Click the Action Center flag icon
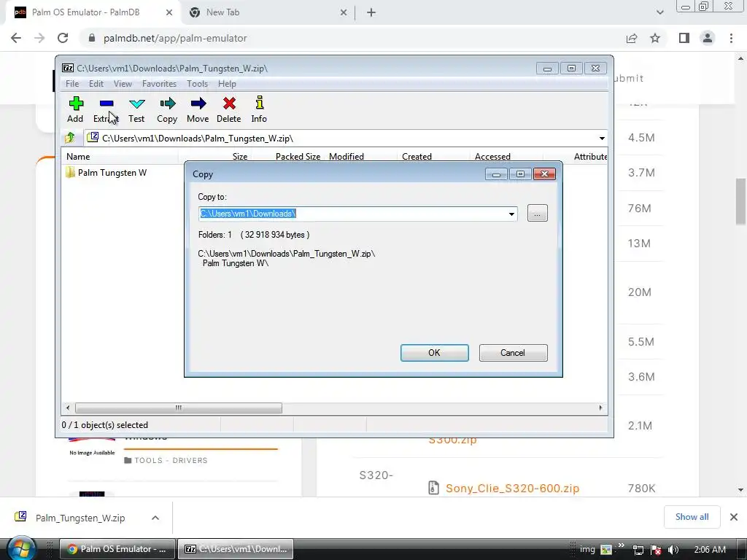The width and height of the screenshot is (747, 560). click(x=656, y=550)
